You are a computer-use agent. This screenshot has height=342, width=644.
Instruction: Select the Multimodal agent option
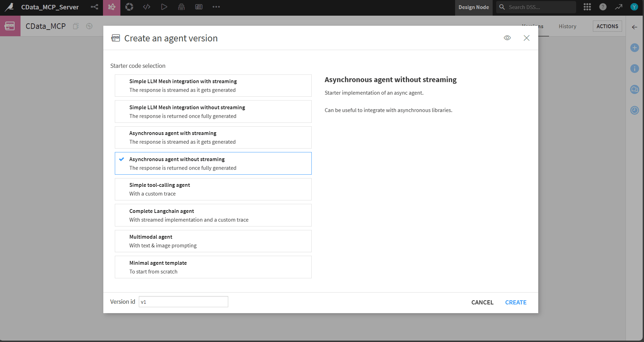click(x=213, y=241)
